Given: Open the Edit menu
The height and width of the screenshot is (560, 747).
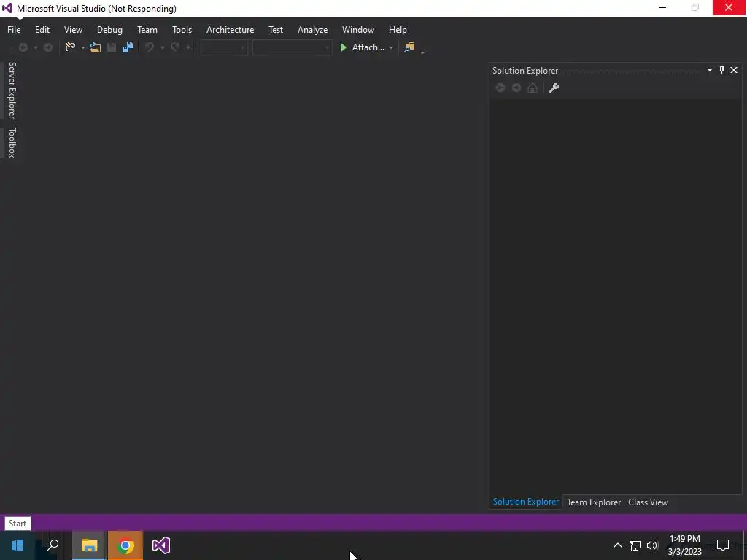Looking at the screenshot, I should (x=42, y=29).
